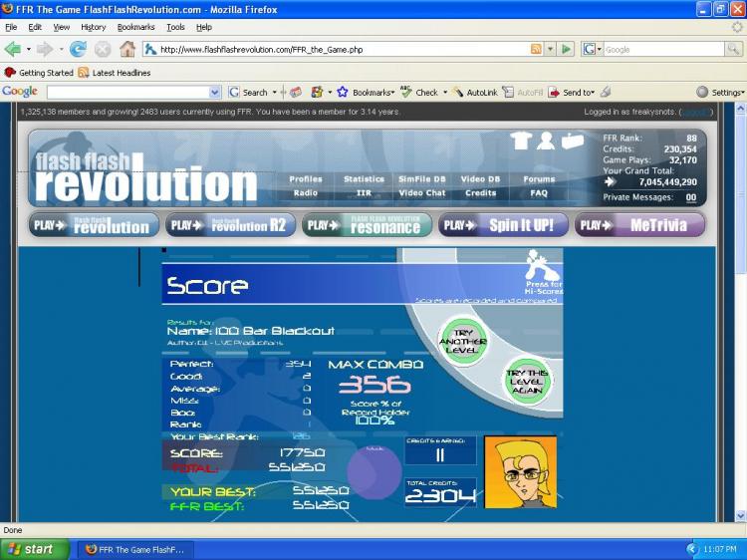Open the Tools menu
747x560 pixels.
(x=175, y=27)
